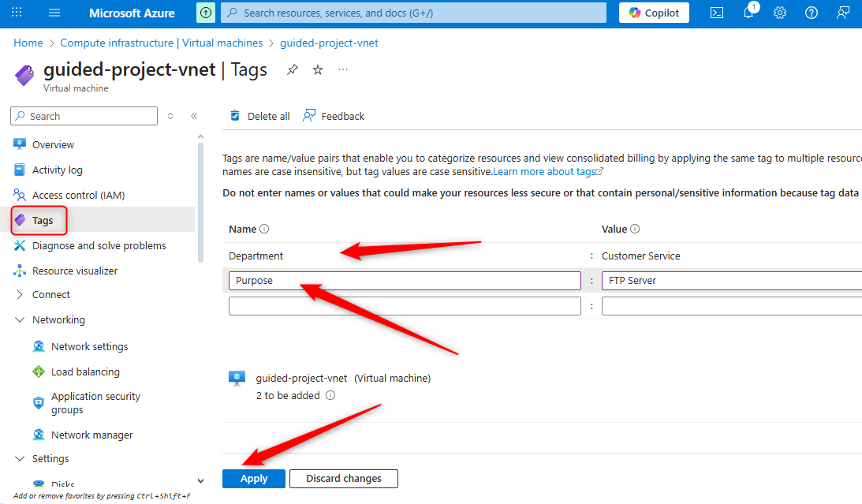Click the Customer Service tag value
The height and width of the screenshot is (504, 862).
coord(641,256)
